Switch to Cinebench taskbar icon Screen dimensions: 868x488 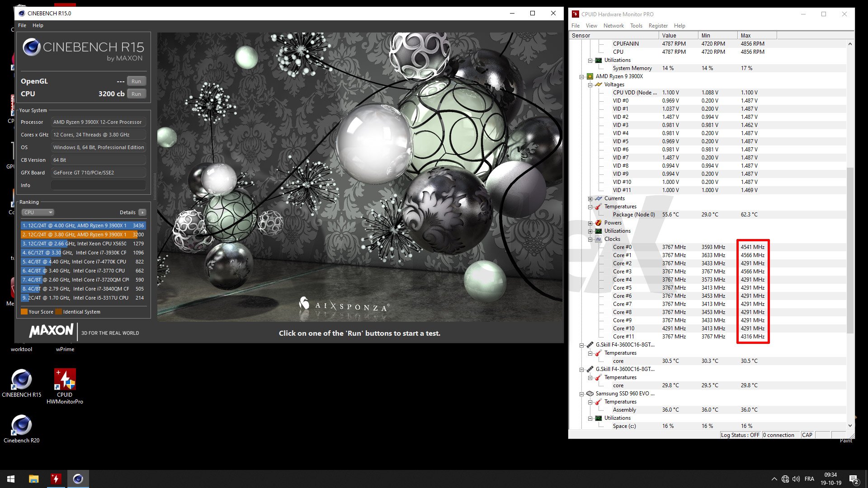pyautogui.click(x=78, y=479)
